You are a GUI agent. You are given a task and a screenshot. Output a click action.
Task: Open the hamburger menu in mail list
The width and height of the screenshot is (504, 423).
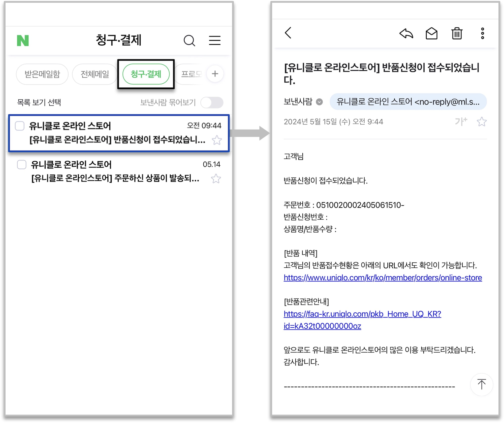215,40
